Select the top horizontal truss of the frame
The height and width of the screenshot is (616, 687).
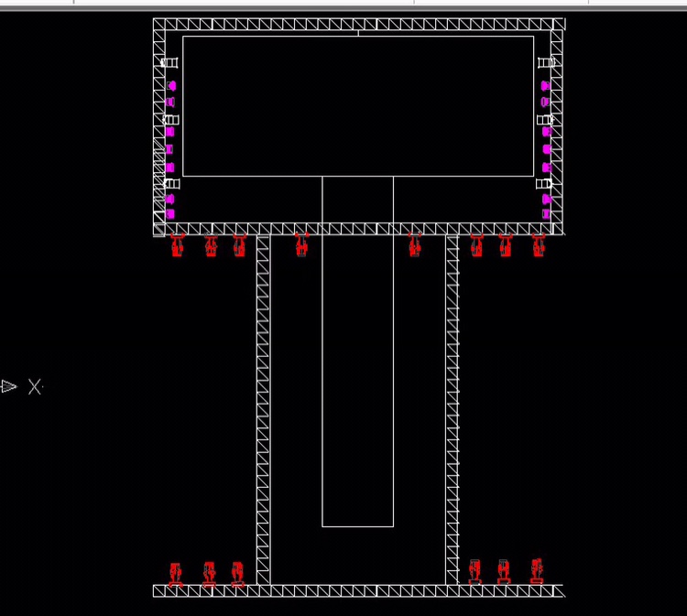point(359,24)
